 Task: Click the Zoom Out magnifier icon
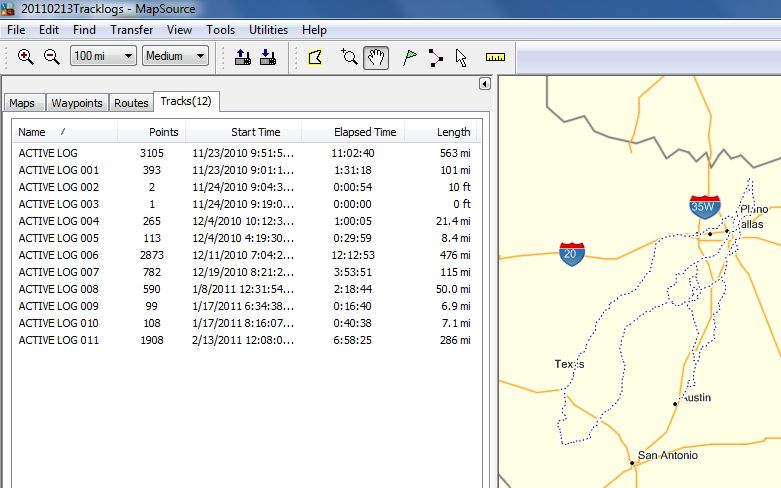(x=51, y=57)
